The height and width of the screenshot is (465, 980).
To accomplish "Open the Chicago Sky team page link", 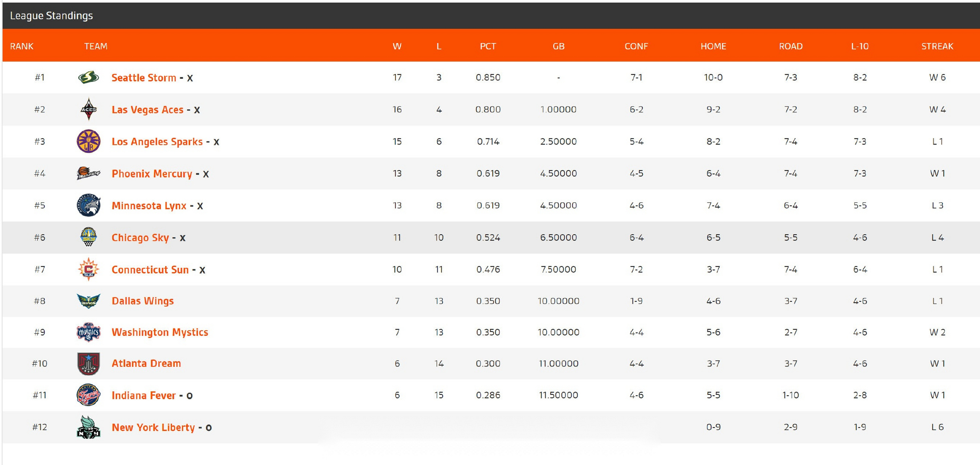I will 140,238.
